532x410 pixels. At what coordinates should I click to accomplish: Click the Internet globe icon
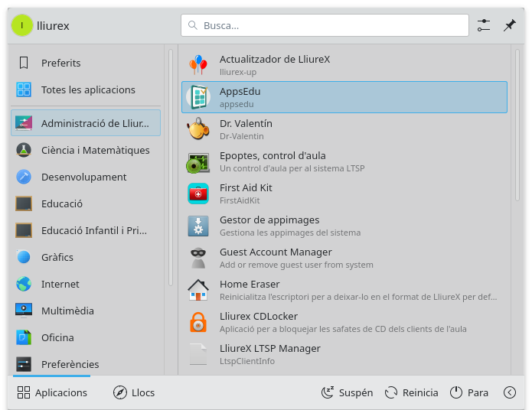pyautogui.click(x=24, y=284)
